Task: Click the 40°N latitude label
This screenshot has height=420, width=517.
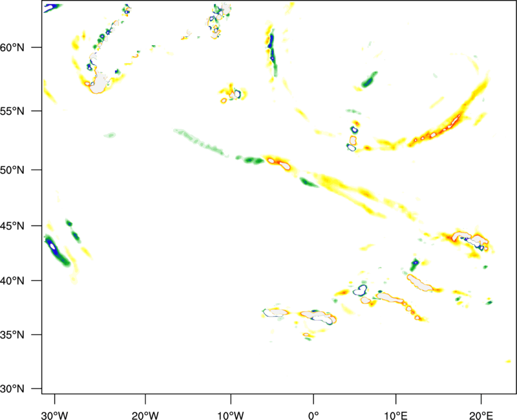Action: pos(12,281)
